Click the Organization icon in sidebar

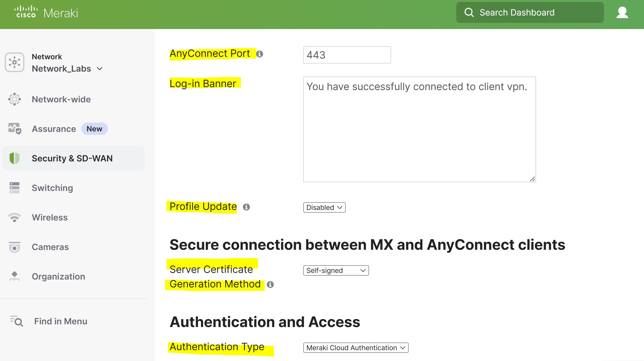pyautogui.click(x=15, y=276)
